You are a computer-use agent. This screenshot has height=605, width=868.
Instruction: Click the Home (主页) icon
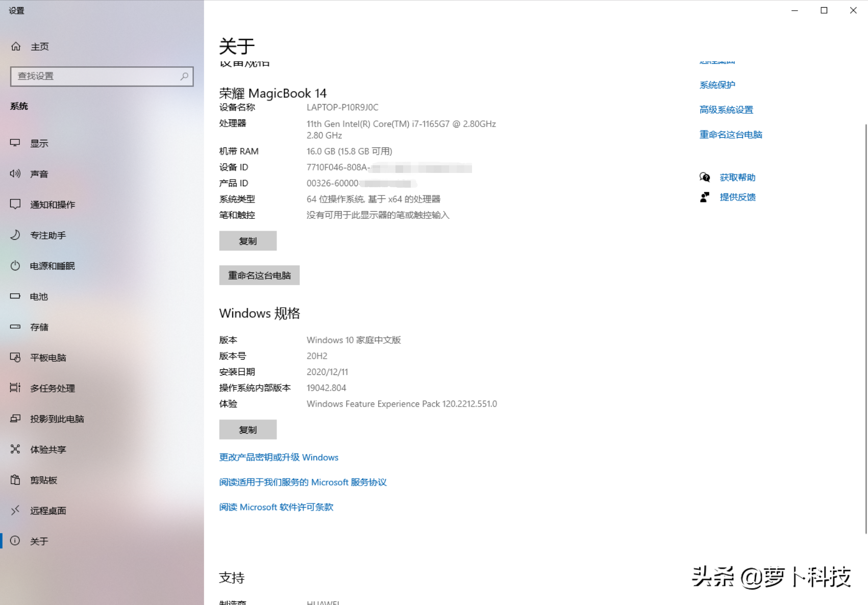click(x=16, y=46)
